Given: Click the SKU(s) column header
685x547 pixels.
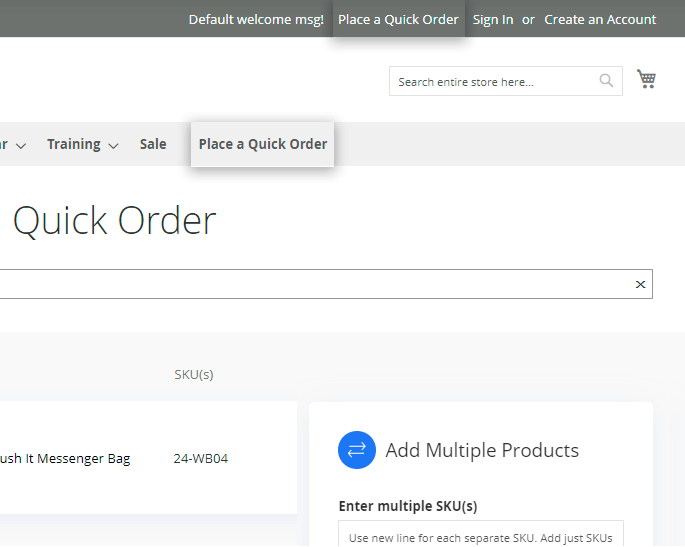Looking at the screenshot, I should coord(193,375).
